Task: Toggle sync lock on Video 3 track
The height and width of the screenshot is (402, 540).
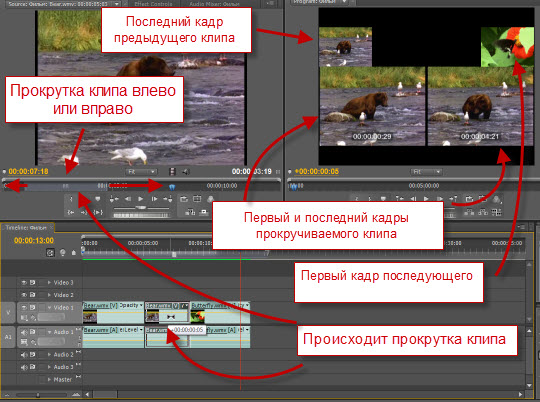Action: click(33, 282)
